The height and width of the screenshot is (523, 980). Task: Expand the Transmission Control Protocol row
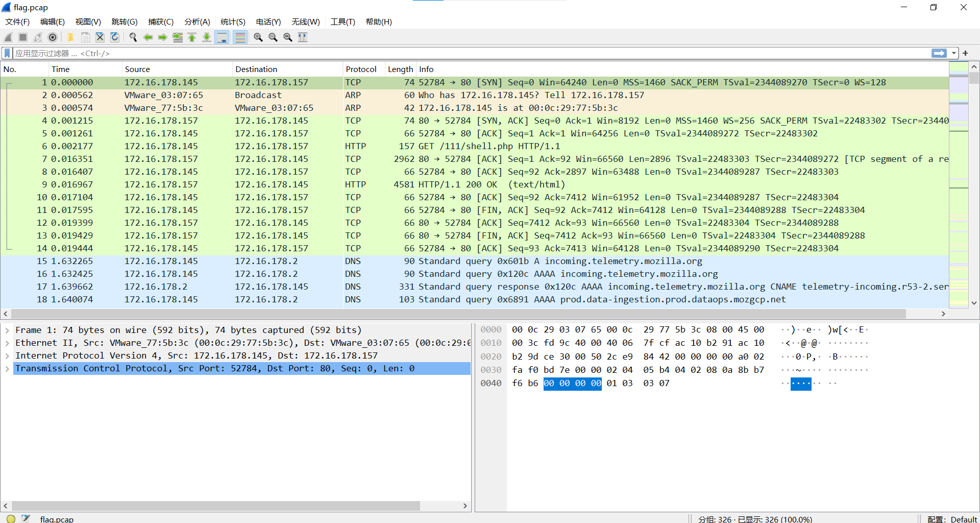7,369
